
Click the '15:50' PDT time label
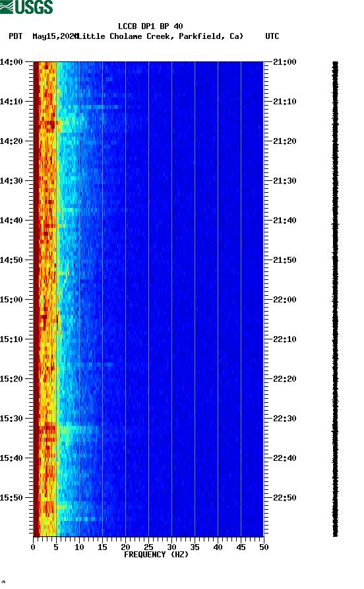click(x=11, y=498)
